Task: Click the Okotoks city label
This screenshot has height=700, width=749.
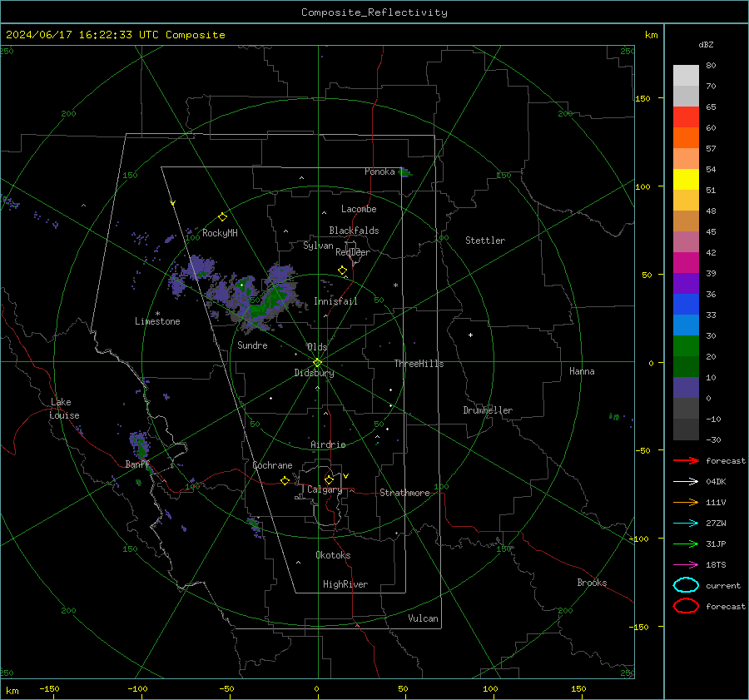Action: coord(333,555)
